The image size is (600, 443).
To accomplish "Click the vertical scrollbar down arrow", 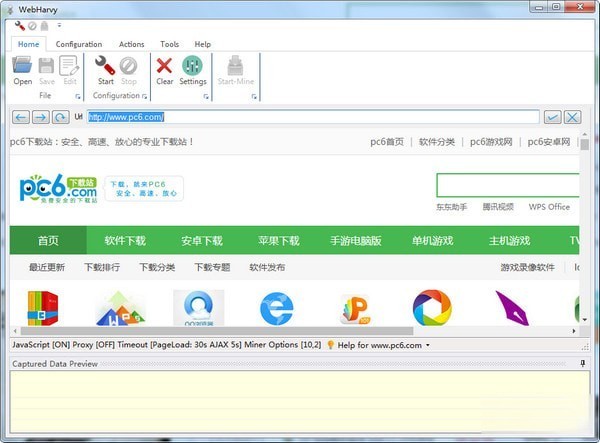I will click(584, 319).
